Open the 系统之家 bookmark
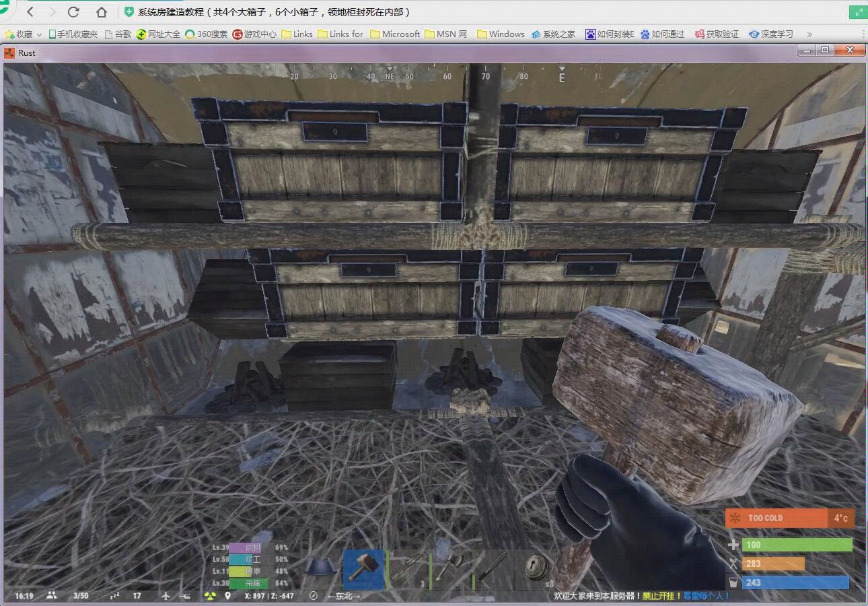Screen dimensions: 868x606 (553, 34)
